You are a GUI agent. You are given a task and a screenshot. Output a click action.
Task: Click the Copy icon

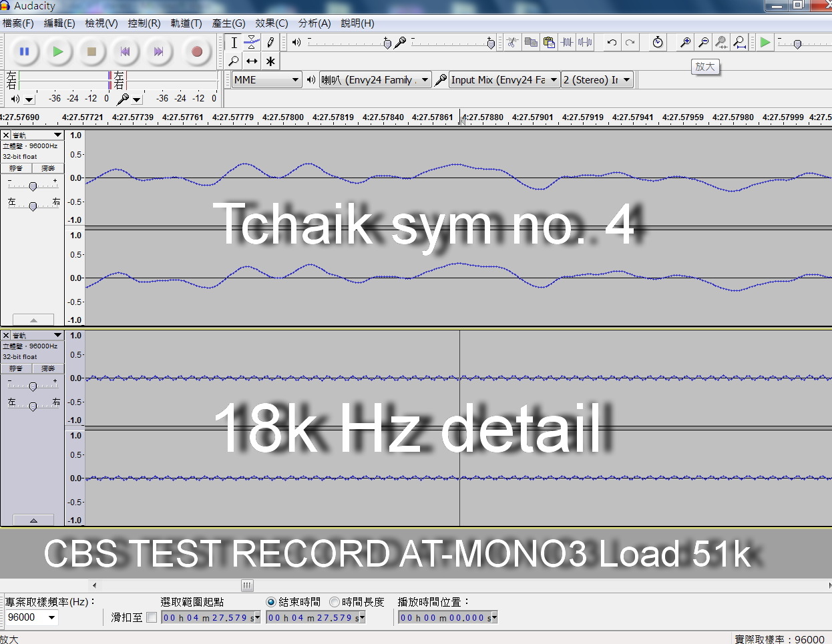pyautogui.click(x=531, y=42)
